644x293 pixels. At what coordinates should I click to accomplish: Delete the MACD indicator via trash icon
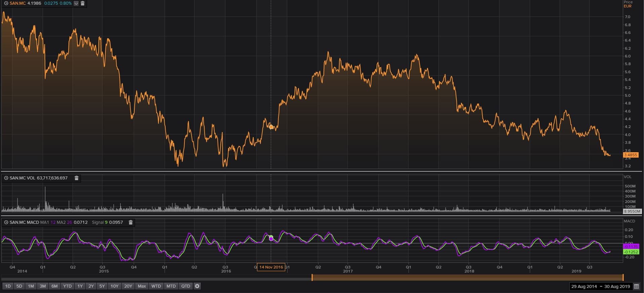point(131,222)
